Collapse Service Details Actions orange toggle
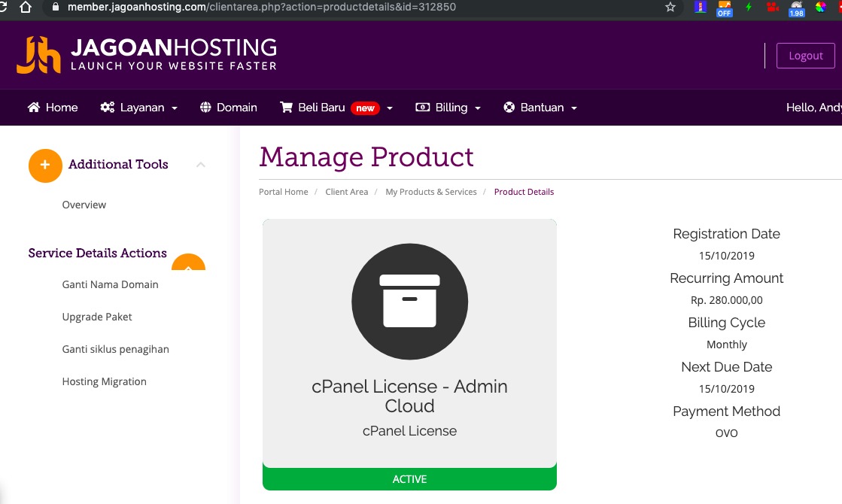 (188, 262)
